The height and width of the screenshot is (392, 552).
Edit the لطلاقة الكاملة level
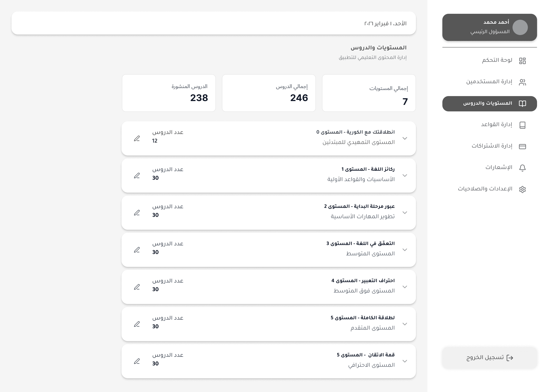[137, 324]
